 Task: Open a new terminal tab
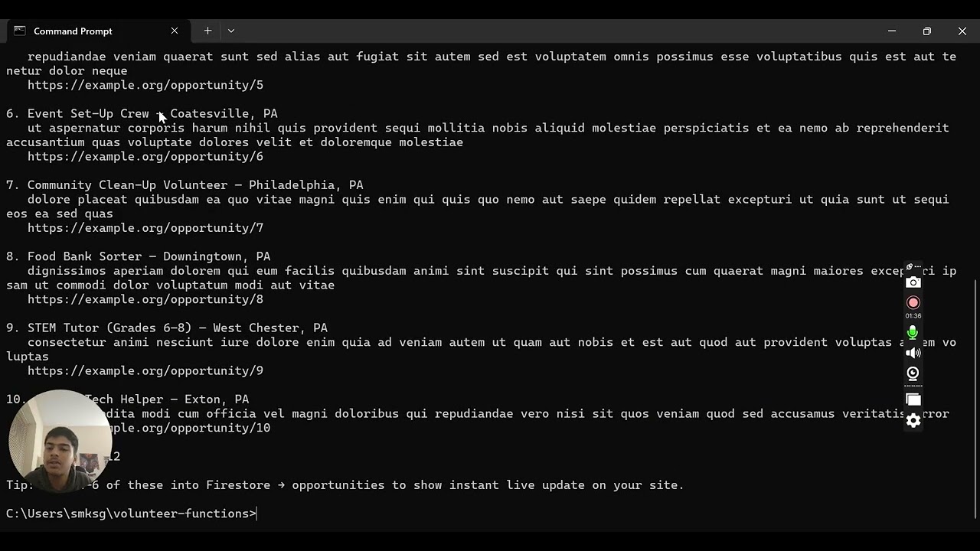tap(207, 31)
